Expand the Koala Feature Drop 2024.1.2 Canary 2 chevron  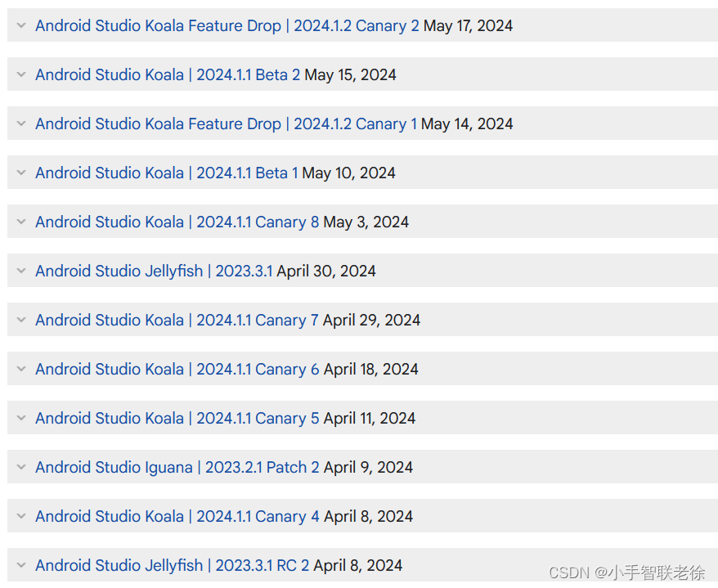pyautogui.click(x=21, y=25)
